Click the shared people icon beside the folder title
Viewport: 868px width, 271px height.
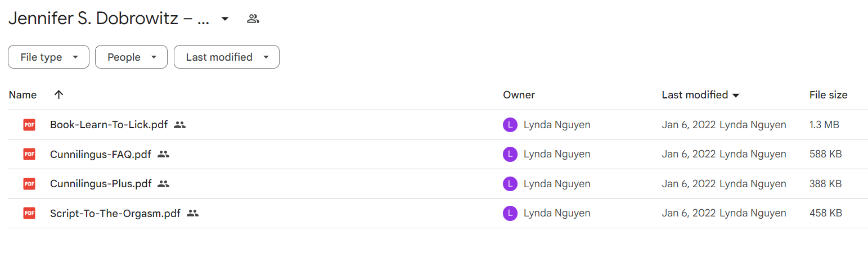coord(253,19)
